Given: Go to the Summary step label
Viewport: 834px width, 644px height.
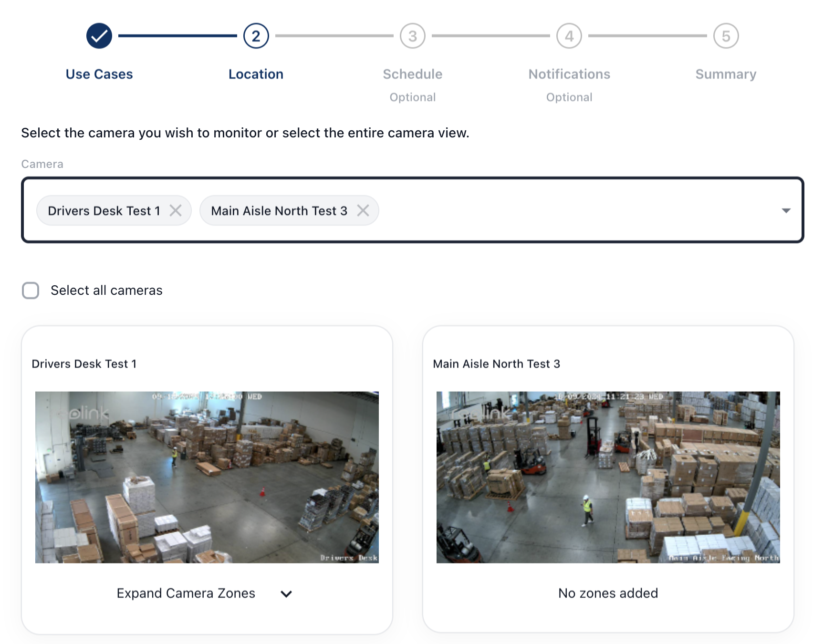Looking at the screenshot, I should coord(726,74).
